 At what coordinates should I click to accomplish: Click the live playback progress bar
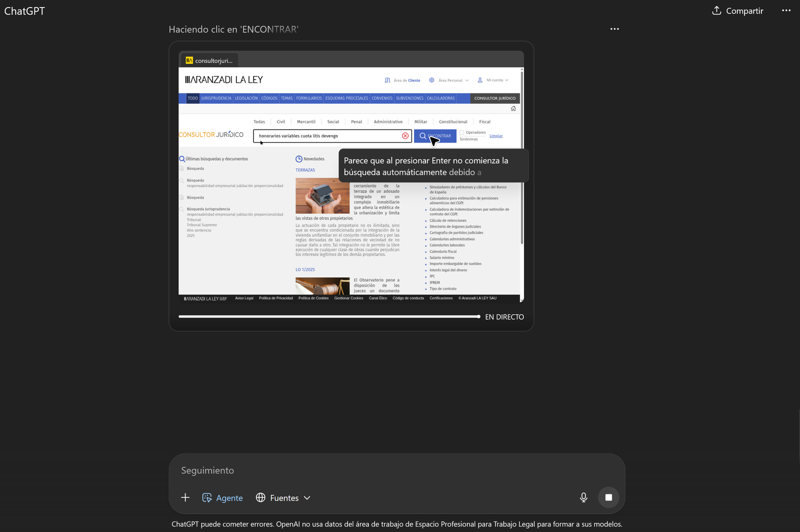click(329, 316)
